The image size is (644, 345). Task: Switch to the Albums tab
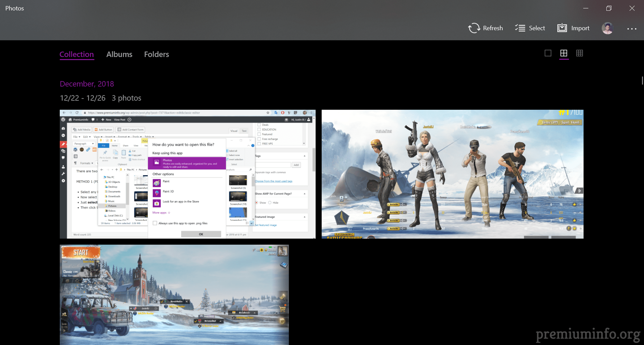(119, 54)
